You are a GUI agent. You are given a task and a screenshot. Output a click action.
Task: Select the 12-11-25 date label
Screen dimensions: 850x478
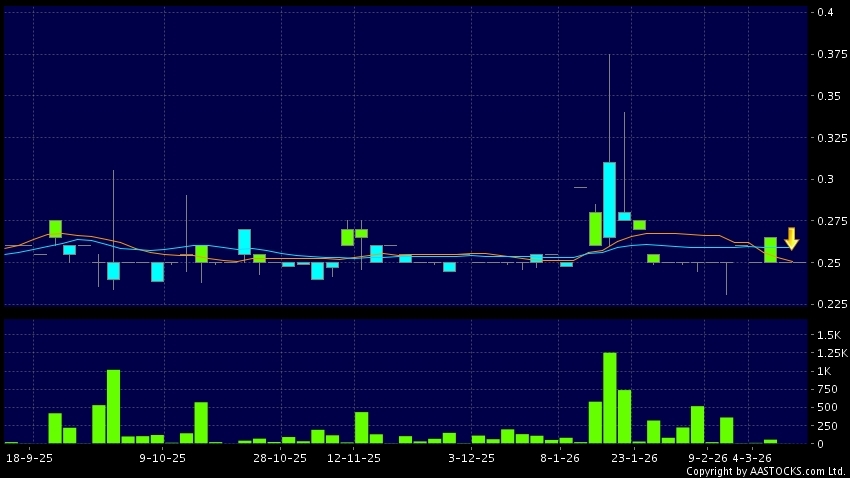pyautogui.click(x=354, y=458)
